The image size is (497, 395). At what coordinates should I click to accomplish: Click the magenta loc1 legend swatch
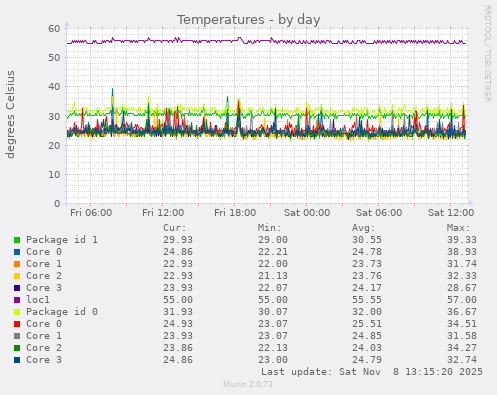pos(17,300)
